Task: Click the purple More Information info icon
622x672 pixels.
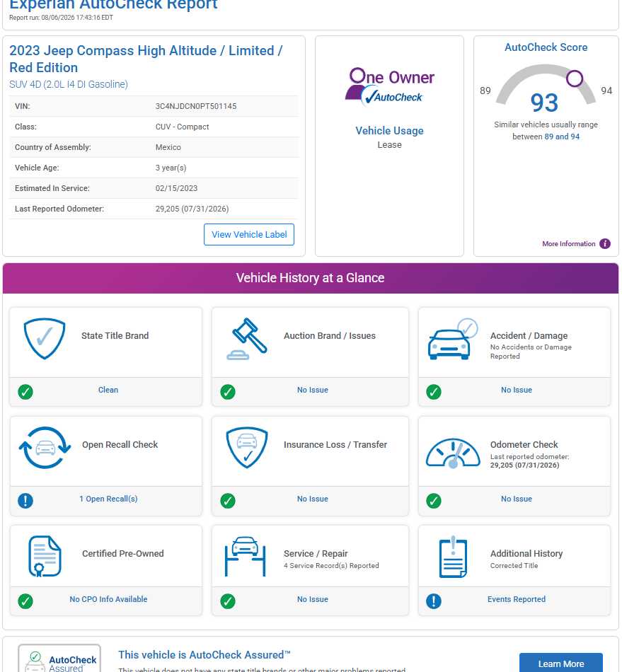Action: [x=604, y=243]
